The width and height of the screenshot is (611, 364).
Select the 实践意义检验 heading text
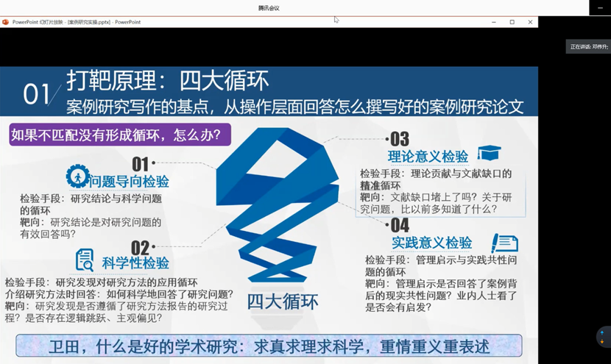[432, 243]
